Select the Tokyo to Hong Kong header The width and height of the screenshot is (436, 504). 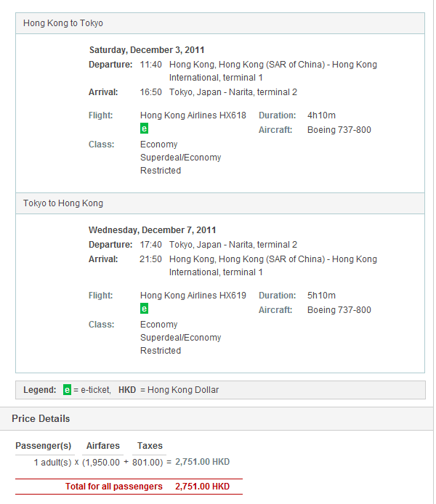pos(63,203)
